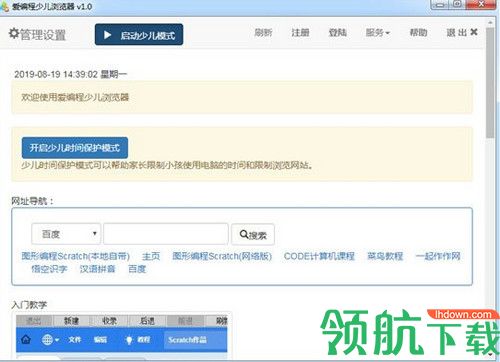Click the 入门教学 tutorial screenshot thumbnail
This screenshot has width=500, height=362.
pyautogui.click(x=122, y=336)
